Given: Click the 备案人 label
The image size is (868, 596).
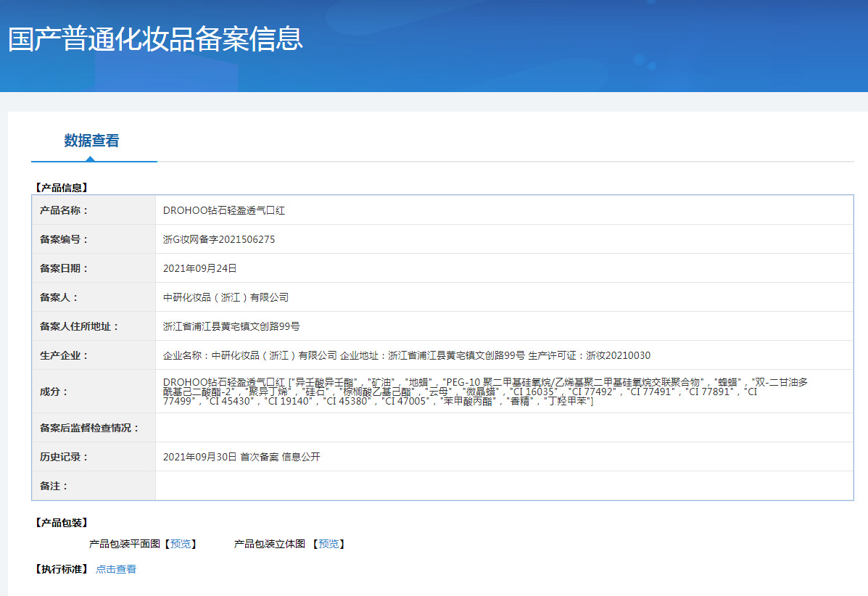Looking at the screenshot, I should pyautogui.click(x=59, y=297).
